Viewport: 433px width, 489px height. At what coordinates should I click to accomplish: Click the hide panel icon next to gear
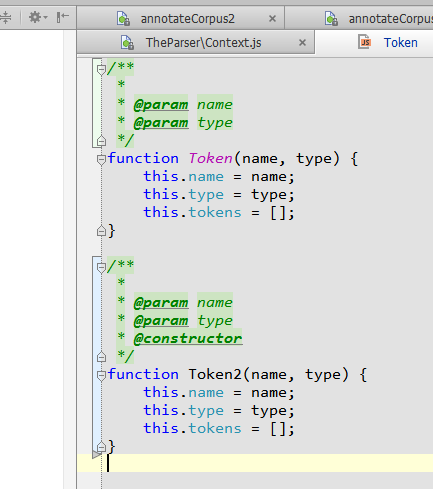tap(62, 17)
